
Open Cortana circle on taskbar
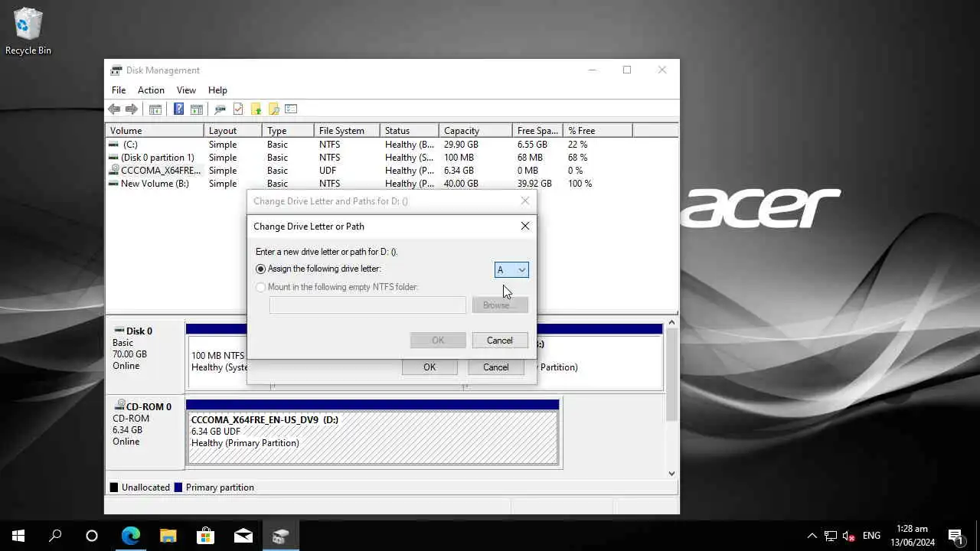(92, 536)
